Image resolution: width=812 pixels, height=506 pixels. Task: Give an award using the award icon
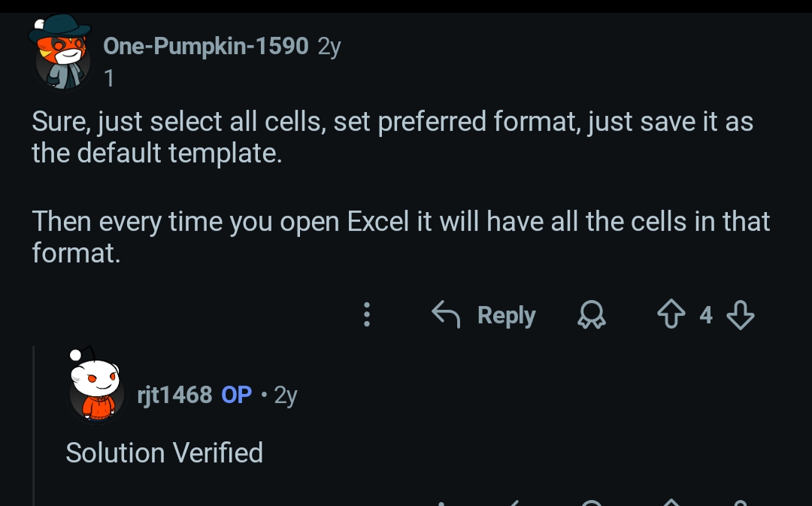591,315
